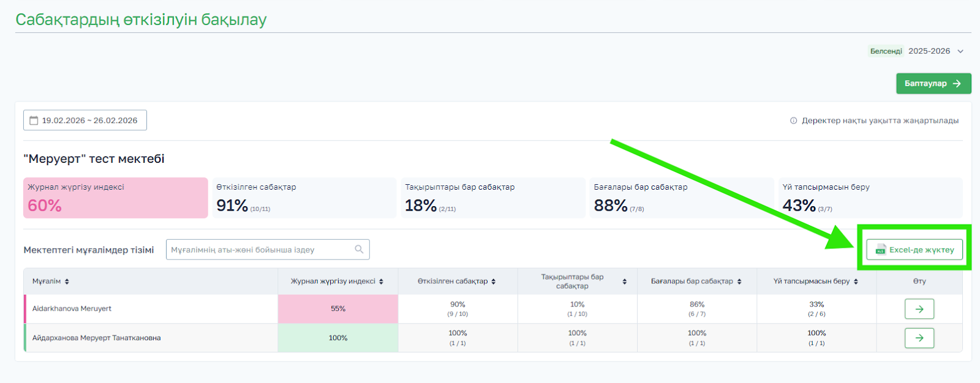This screenshot has height=383, width=980.
Task: Sort by Мұғалім column arrows
Action: tap(67, 281)
